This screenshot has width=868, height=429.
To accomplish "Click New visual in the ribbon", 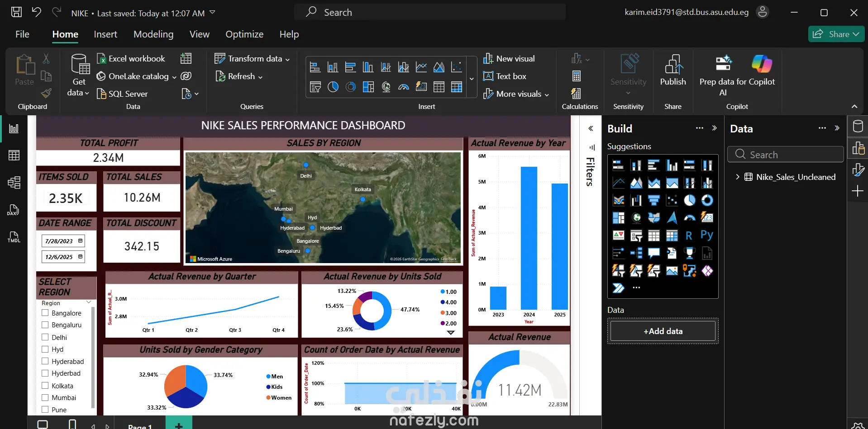I will [509, 59].
